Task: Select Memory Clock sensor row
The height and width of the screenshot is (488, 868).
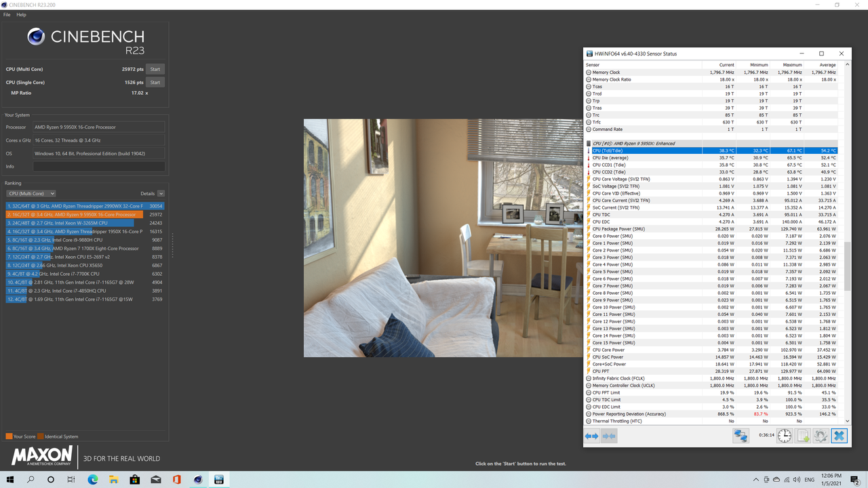Action: click(711, 73)
